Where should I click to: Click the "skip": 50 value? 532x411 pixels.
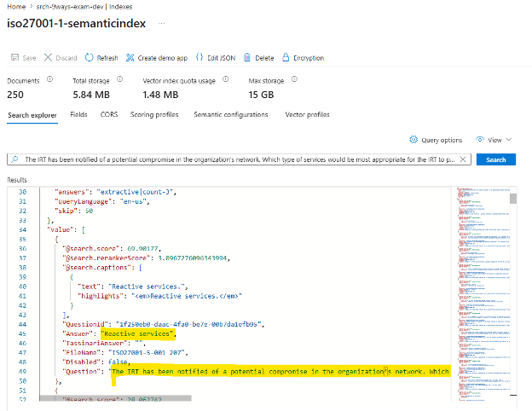(x=89, y=211)
